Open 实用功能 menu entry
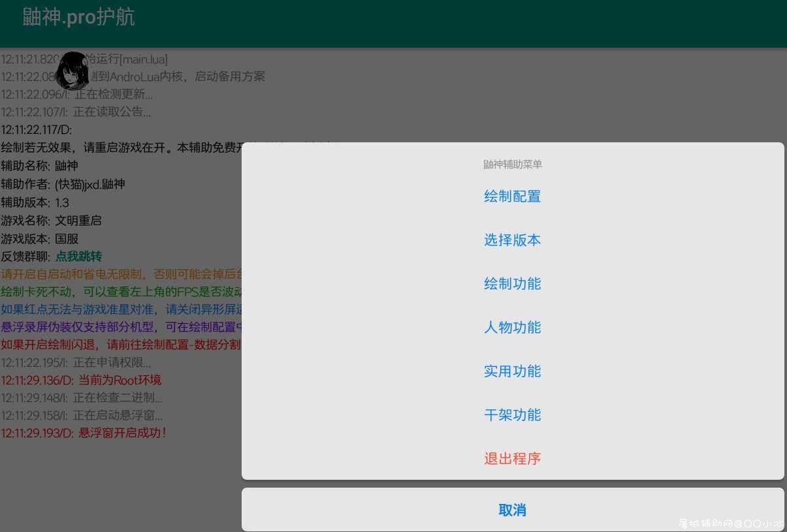 (513, 371)
